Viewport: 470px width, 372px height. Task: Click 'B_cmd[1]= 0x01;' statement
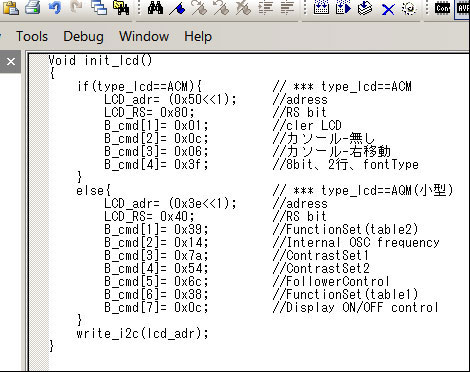click(156, 126)
